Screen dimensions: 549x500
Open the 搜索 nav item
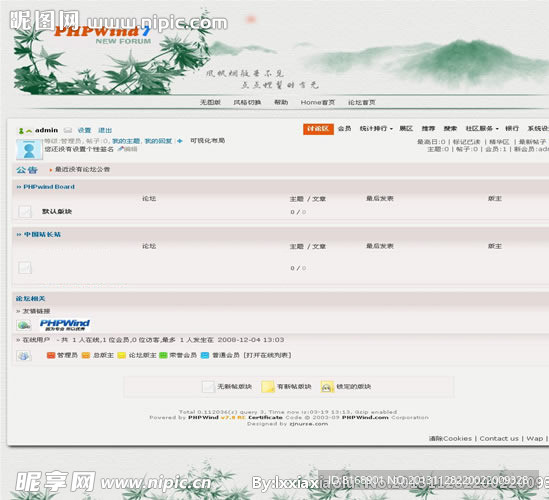pyautogui.click(x=450, y=129)
